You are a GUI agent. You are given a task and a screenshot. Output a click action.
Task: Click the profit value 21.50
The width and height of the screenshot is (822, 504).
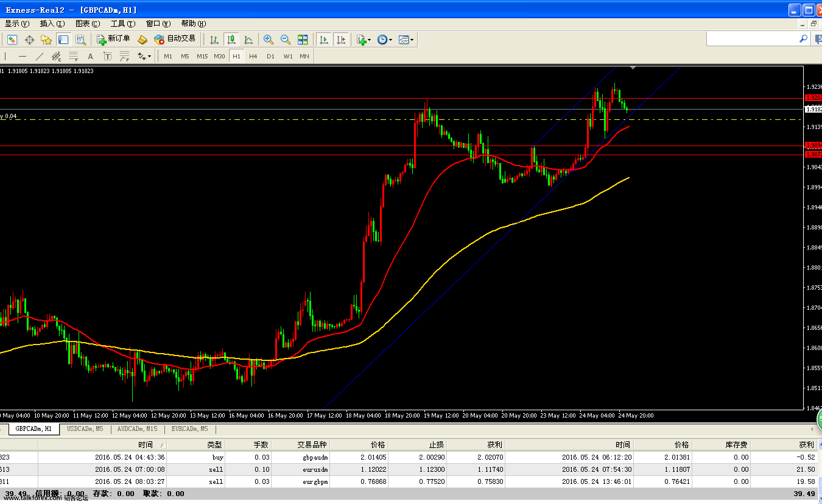806,469
